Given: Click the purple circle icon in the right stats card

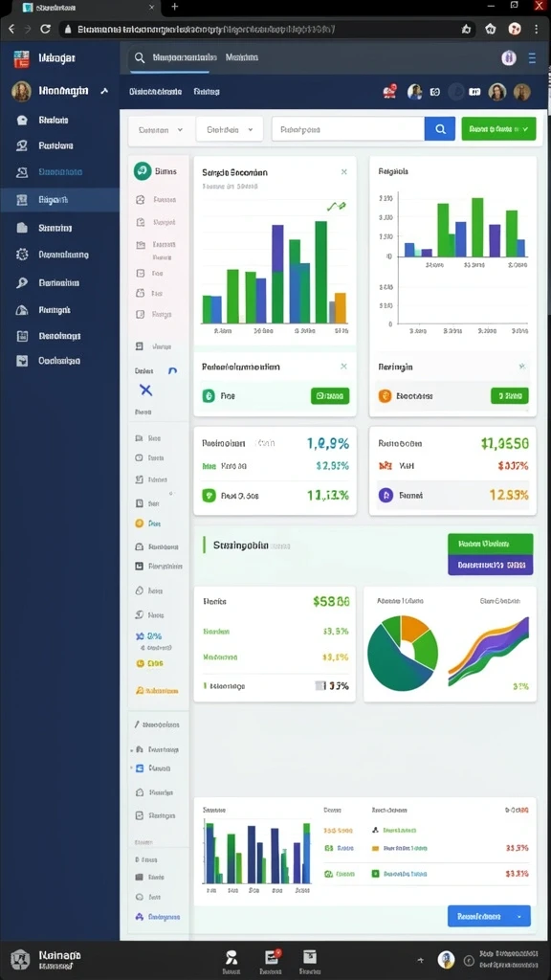Looking at the screenshot, I should [x=386, y=495].
